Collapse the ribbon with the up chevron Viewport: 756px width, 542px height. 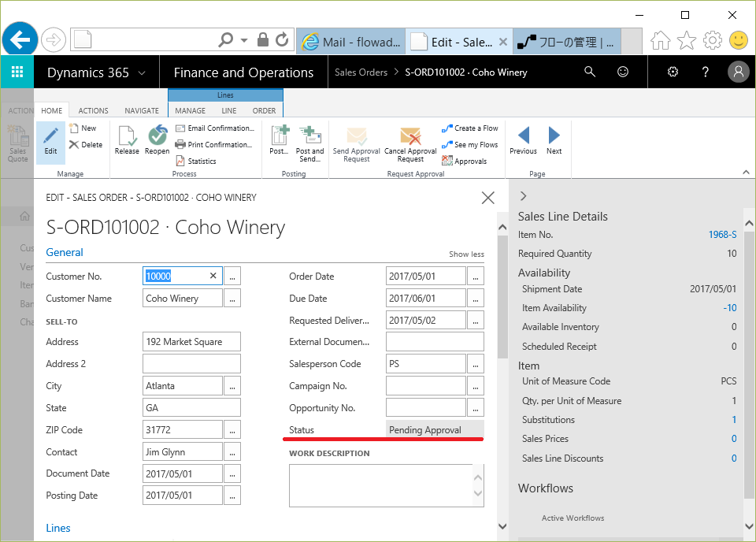(746, 173)
